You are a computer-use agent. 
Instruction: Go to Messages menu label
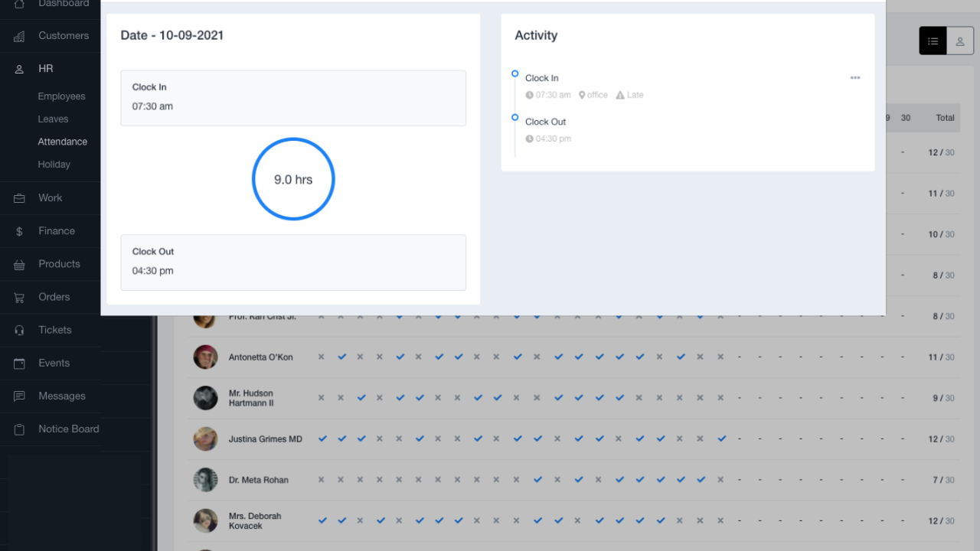tap(62, 396)
